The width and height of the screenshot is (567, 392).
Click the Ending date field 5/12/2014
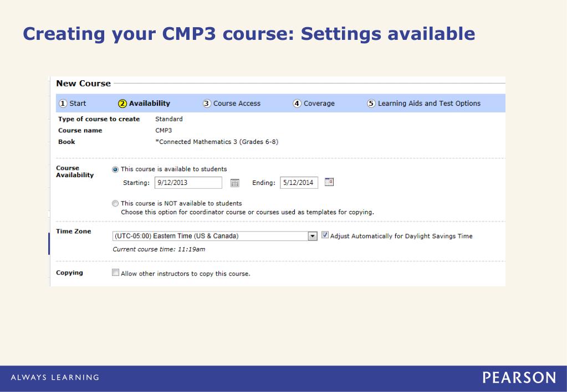tap(299, 183)
